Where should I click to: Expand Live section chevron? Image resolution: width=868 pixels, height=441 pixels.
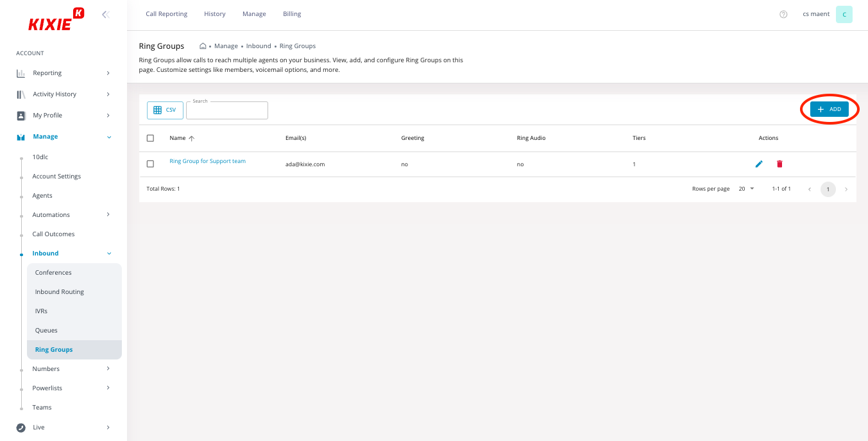coord(108,428)
